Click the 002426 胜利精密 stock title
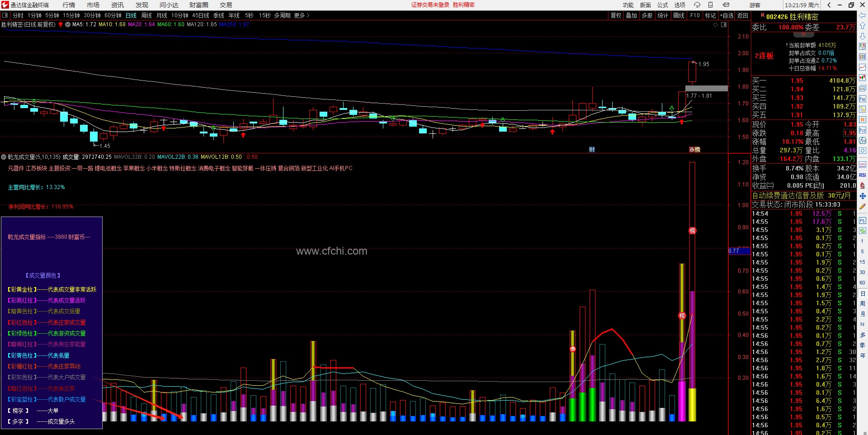 (792, 17)
